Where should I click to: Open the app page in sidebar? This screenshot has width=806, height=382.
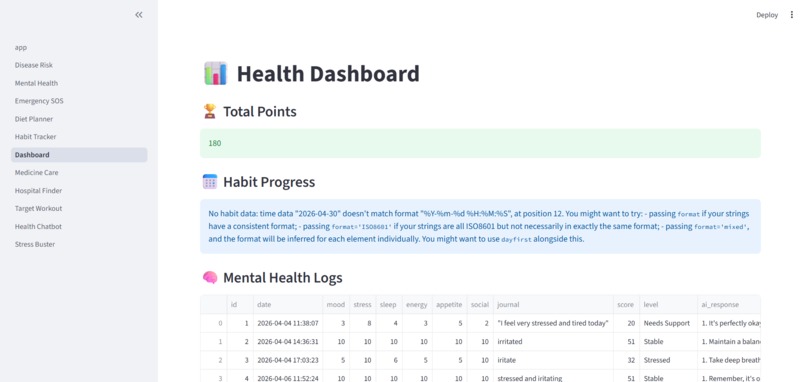(79, 47)
